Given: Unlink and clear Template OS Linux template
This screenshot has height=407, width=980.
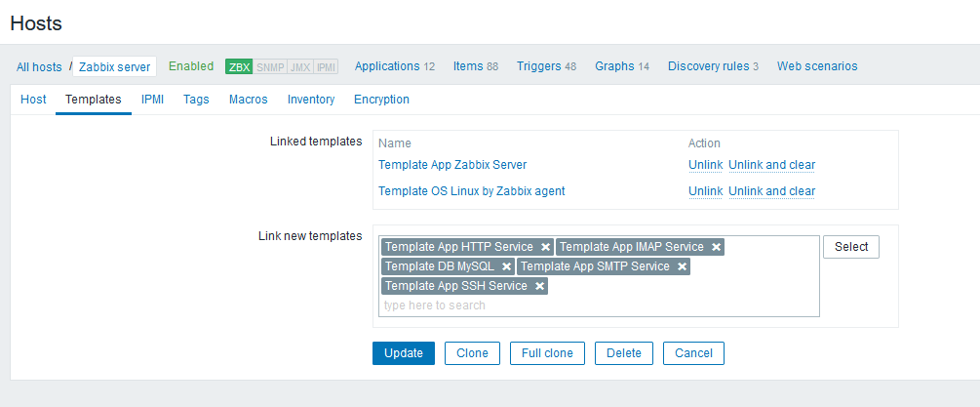Looking at the screenshot, I should tap(772, 191).
